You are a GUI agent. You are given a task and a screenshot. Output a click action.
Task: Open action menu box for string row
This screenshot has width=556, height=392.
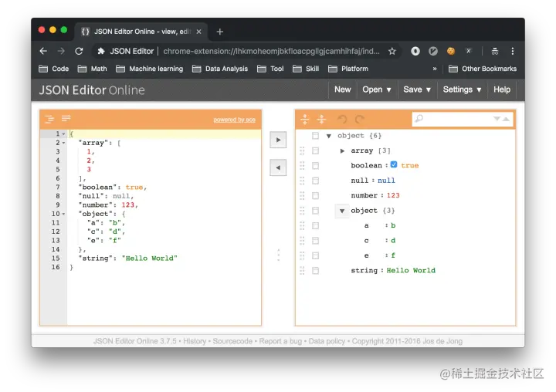tap(315, 271)
